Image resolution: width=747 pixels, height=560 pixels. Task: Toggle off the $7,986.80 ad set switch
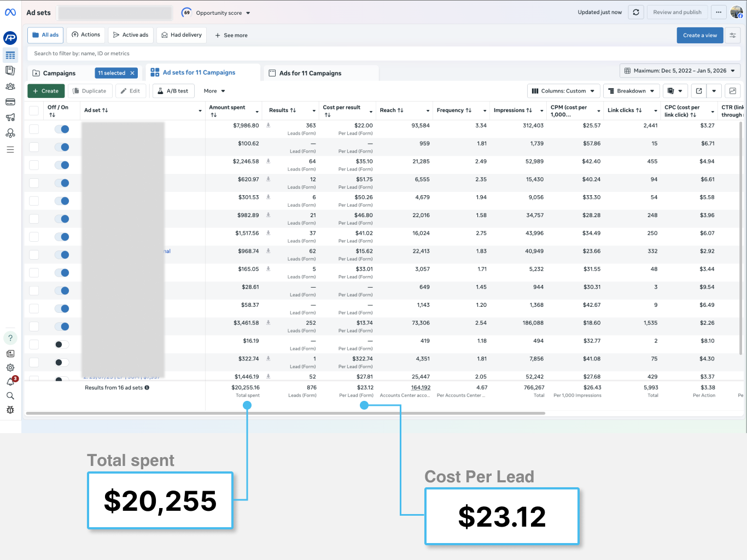point(62,129)
